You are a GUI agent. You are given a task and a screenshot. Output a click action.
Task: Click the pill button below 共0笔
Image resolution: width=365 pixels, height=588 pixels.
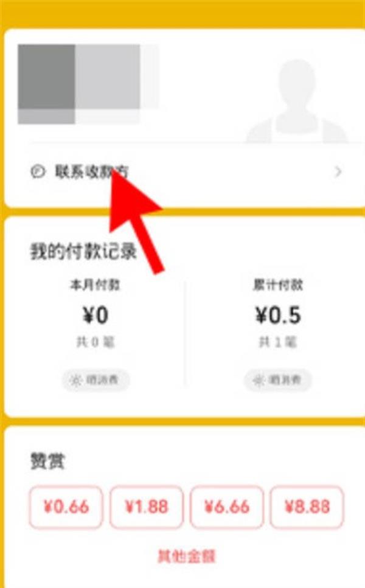click(x=96, y=380)
